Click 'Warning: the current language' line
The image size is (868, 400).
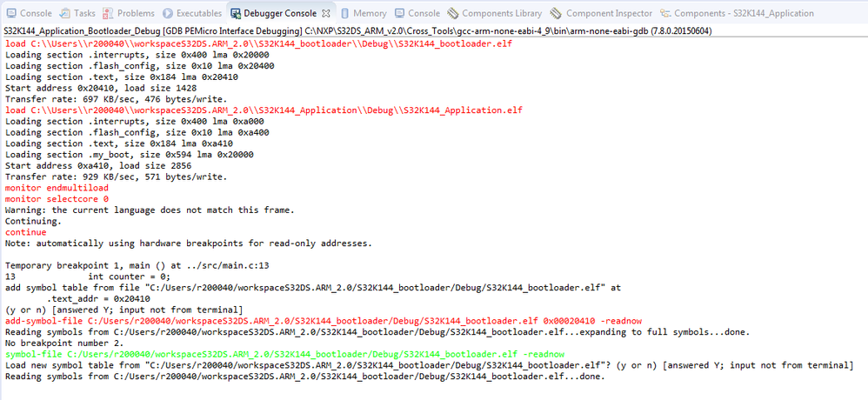(150, 210)
